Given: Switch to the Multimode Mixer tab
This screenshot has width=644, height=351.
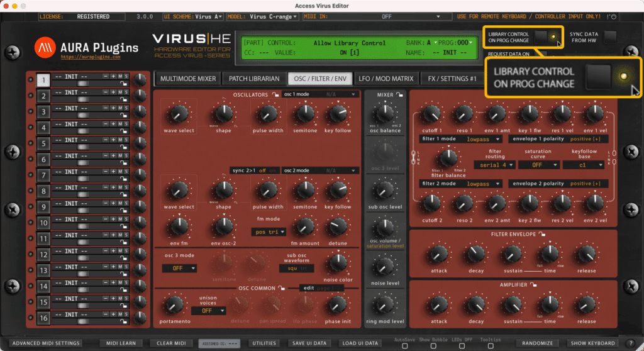Looking at the screenshot, I should pyautogui.click(x=188, y=79).
